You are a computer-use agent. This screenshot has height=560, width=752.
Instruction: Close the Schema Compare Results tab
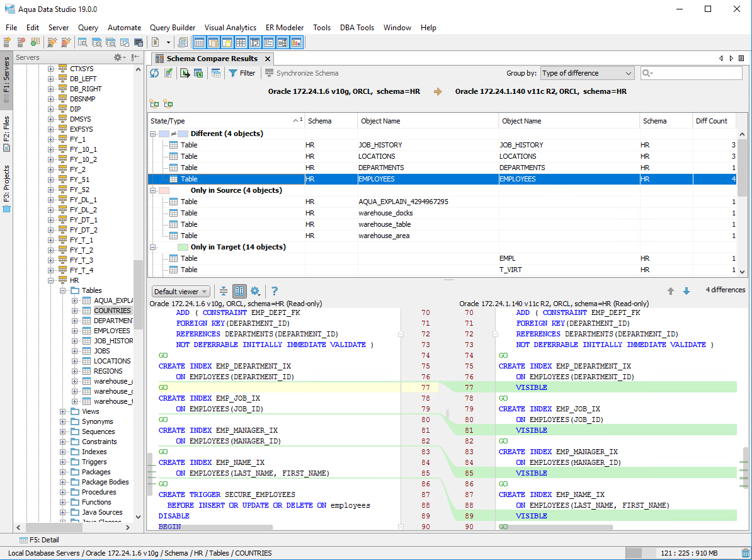point(268,59)
